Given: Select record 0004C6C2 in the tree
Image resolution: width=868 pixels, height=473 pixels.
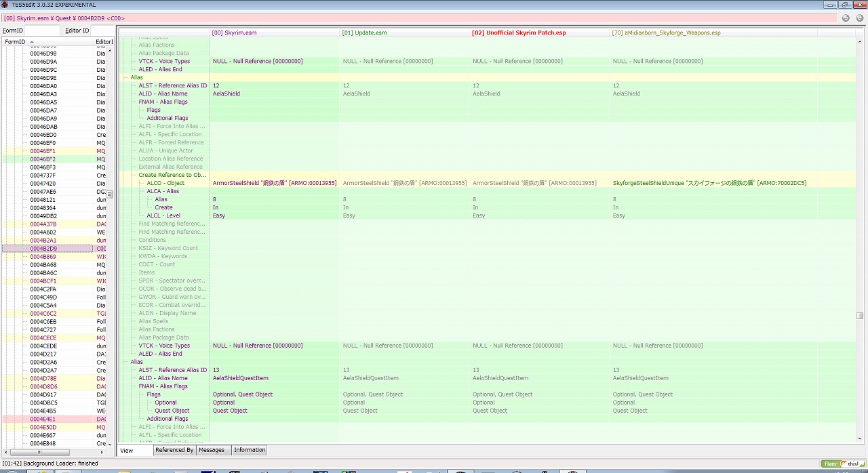Looking at the screenshot, I should [x=43, y=314].
